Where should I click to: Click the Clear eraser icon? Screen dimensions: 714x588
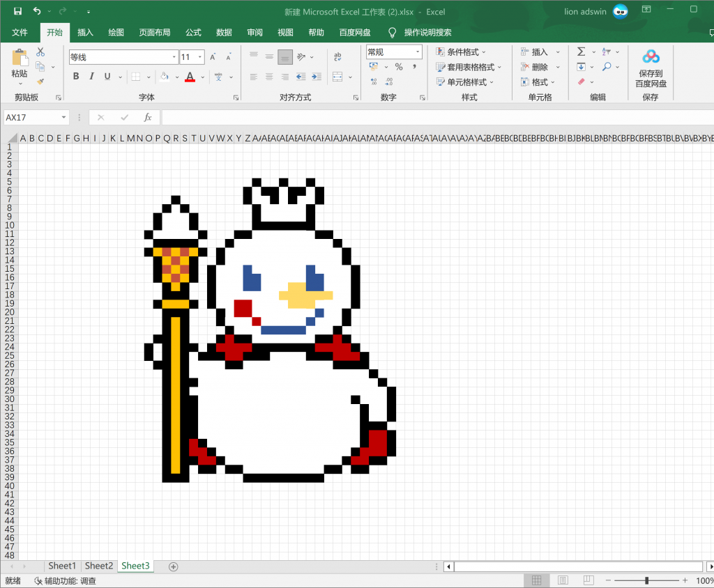click(582, 82)
